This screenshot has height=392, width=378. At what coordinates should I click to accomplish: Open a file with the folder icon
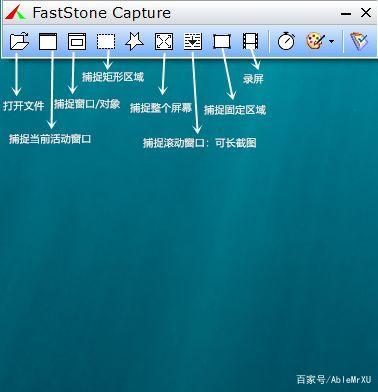pyautogui.click(x=19, y=41)
